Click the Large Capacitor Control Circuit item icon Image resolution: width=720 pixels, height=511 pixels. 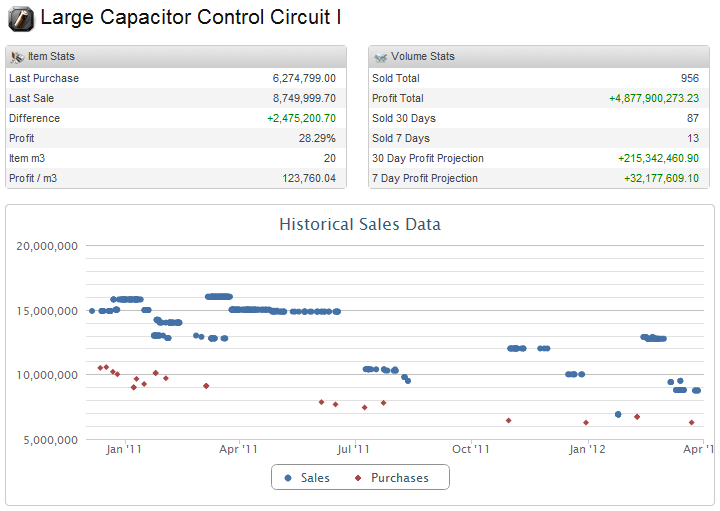(20, 18)
